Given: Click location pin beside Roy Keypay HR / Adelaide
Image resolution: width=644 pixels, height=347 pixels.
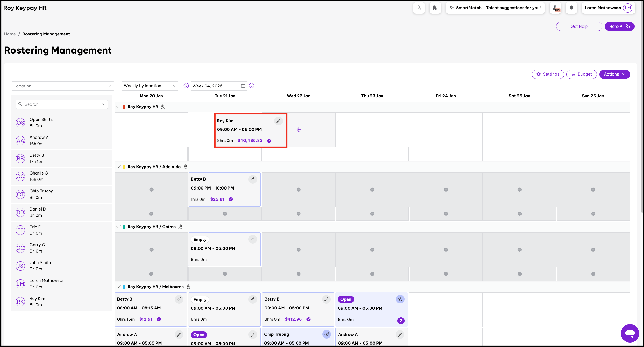Looking at the screenshot, I should coord(185,167).
